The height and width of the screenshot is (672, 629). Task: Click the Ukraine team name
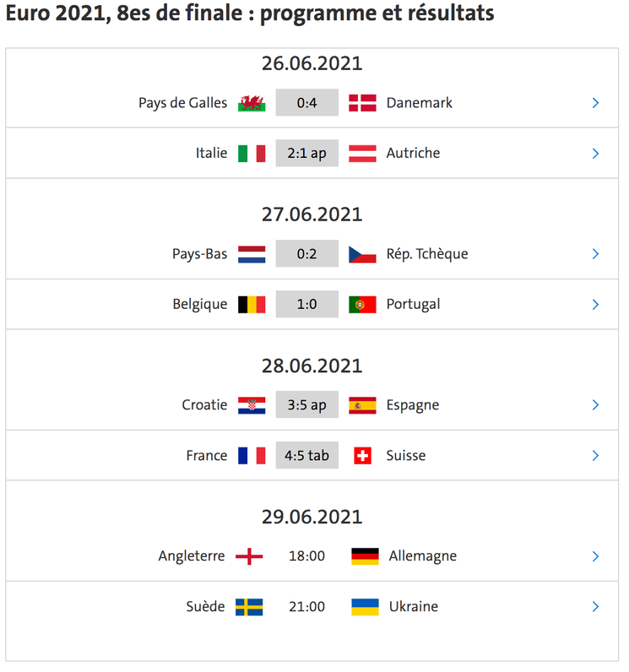[414, 607]
